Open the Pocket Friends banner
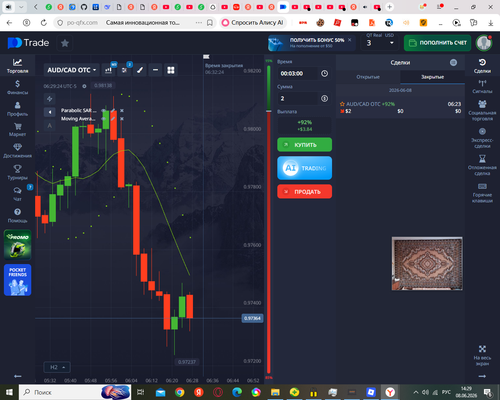The width and height of the screenshot is (500, 400). point(18,280)
